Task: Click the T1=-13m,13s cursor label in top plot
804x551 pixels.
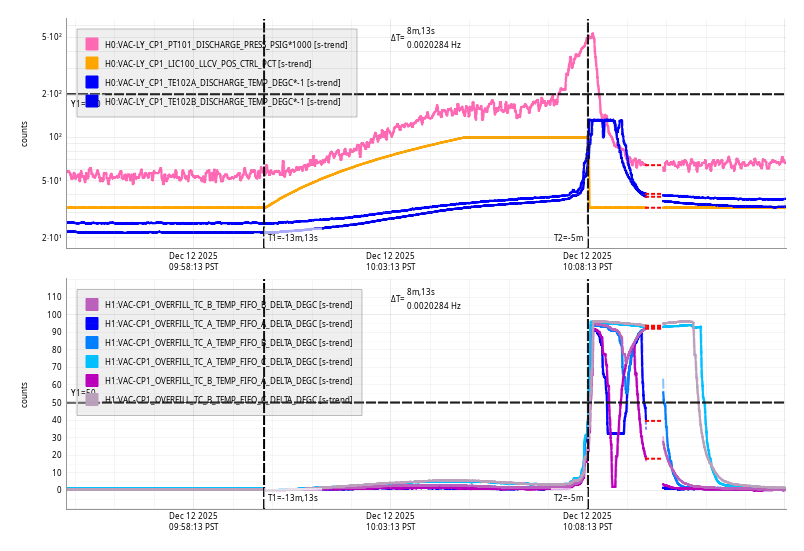Action: click(x=293, y=238)
